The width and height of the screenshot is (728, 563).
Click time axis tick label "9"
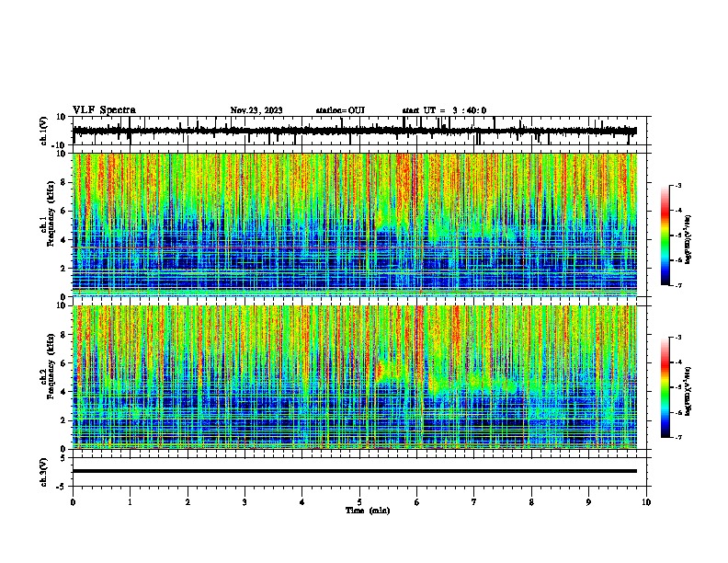point(588,502)
